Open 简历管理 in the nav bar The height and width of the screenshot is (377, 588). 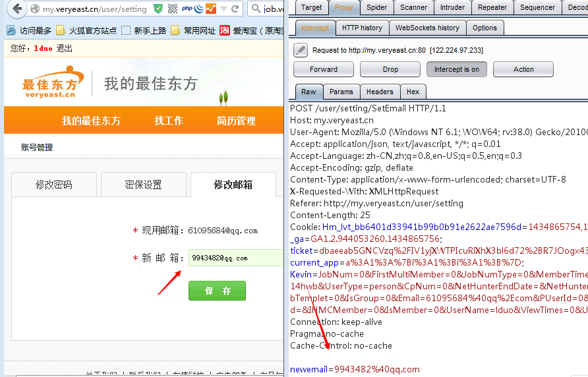[236, 121]
